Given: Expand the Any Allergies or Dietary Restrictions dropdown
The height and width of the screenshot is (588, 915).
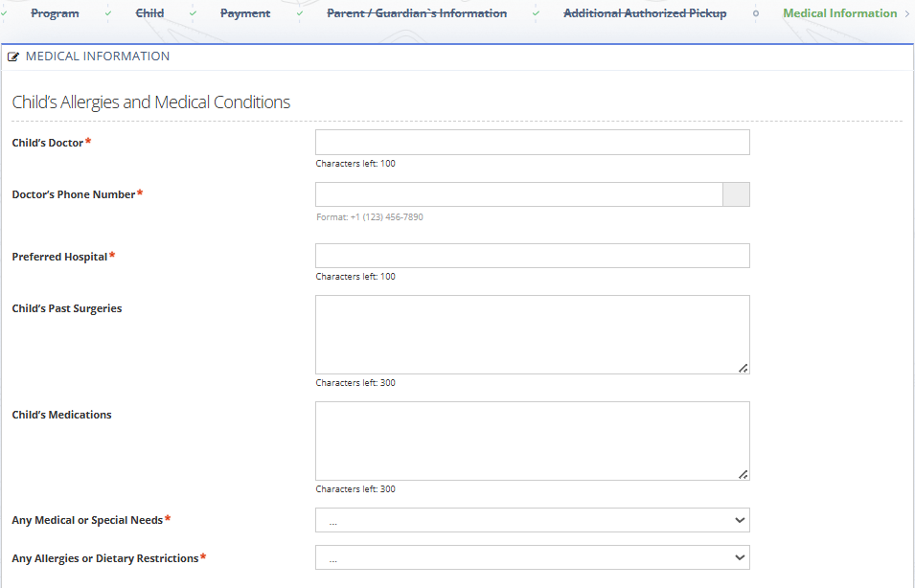Looking at the screenshot, I should click(x=532, y=556).
